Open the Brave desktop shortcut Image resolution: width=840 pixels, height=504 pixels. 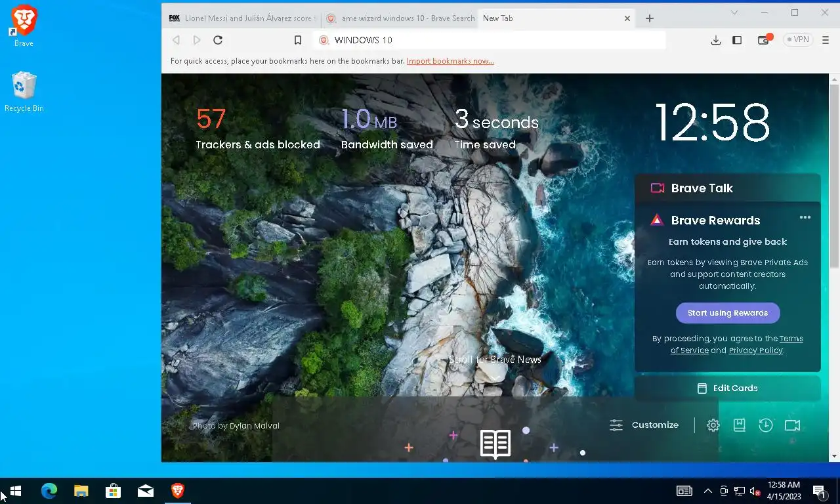(24, 26)
